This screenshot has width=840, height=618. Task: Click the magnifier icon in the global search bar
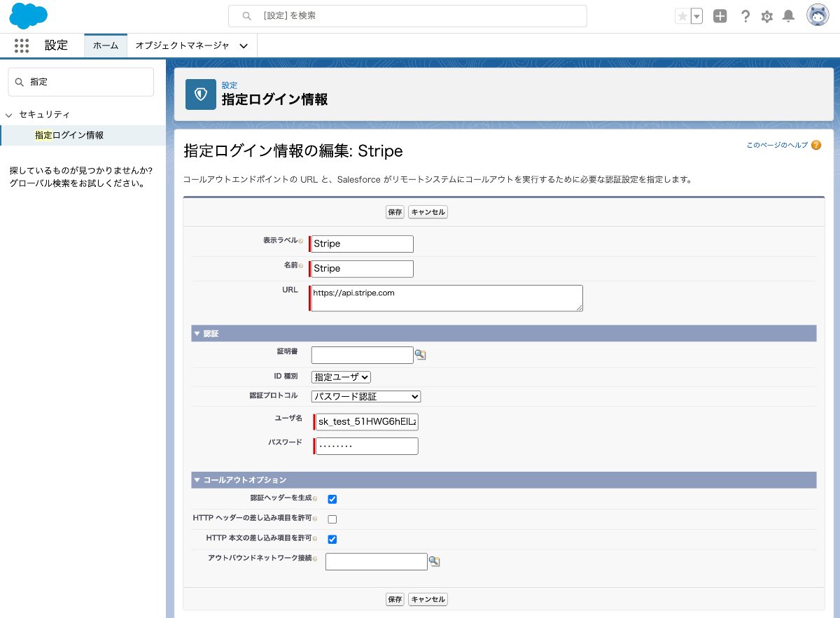(x=246, y=15)
